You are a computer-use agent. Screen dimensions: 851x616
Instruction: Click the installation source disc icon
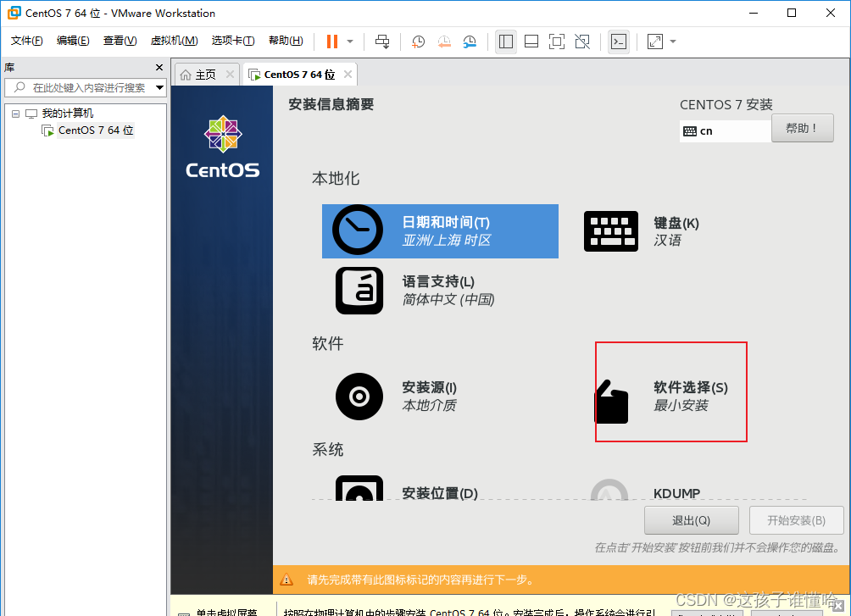click(359, 397)
